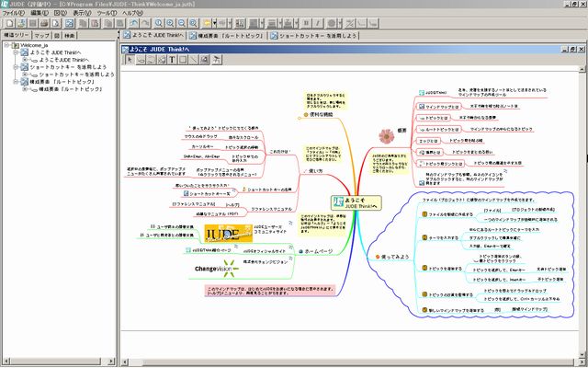
Task: Collapse the Welcome_ja root tree node
Action: [6, 45]
